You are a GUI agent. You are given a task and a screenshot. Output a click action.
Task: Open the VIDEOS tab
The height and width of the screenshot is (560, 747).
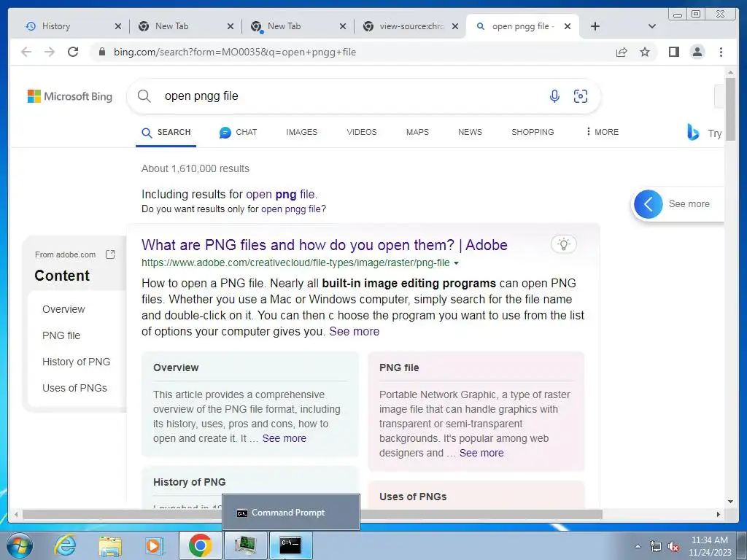click(362, 133)
